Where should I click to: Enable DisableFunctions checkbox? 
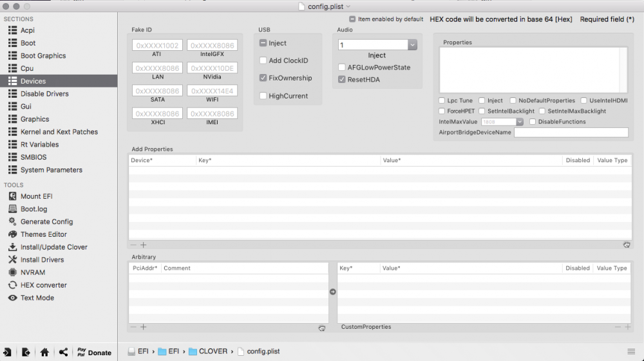tap(533, 122)
